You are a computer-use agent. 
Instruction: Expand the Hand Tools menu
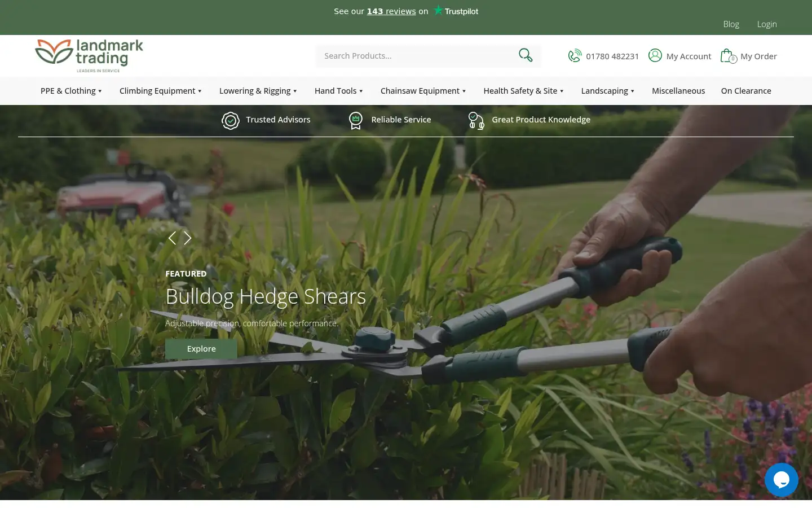338,91
